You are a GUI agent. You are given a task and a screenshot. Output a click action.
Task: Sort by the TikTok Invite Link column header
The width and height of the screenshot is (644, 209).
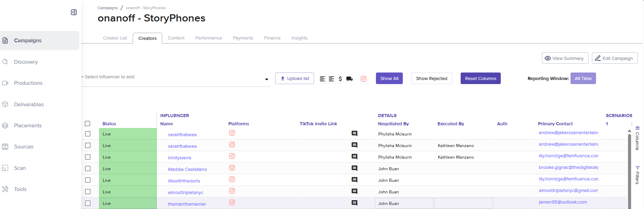318,124
